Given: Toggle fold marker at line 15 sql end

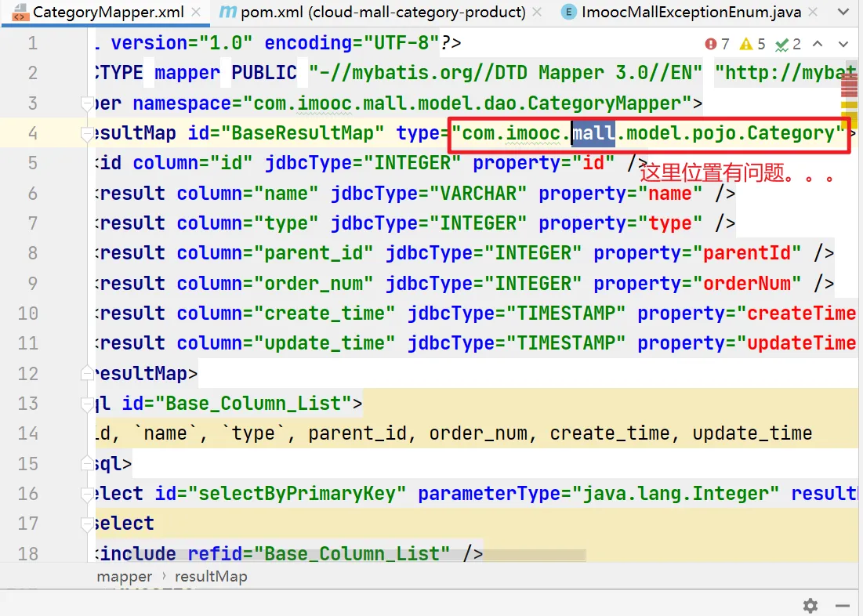Looking at the screenshot, I should 87,464.
